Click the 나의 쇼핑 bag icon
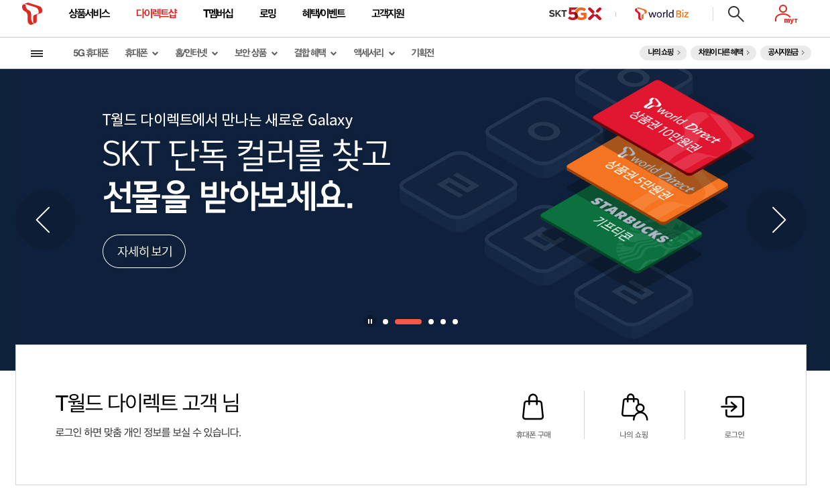The image size is (830, 504). pos(634,407)
